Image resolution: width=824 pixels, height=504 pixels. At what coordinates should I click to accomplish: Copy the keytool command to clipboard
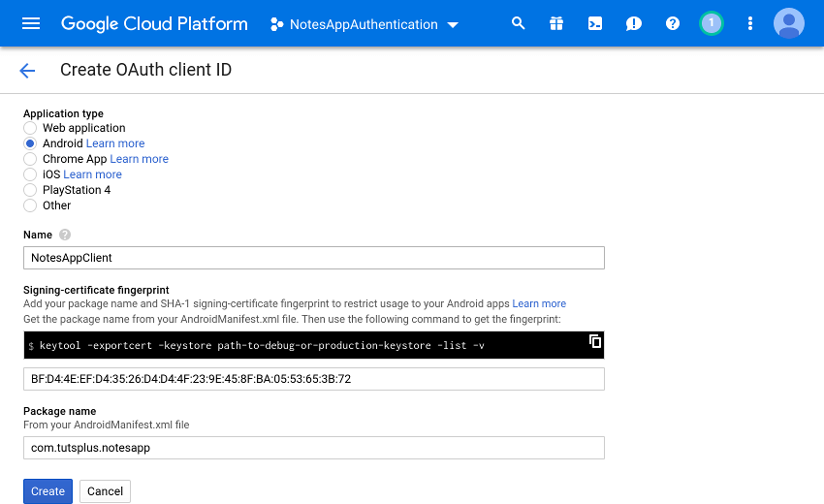coord(595,341)
